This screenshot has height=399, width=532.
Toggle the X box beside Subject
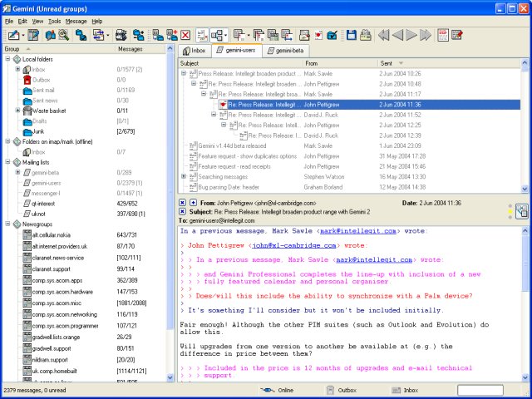click(x=182, y=212)
